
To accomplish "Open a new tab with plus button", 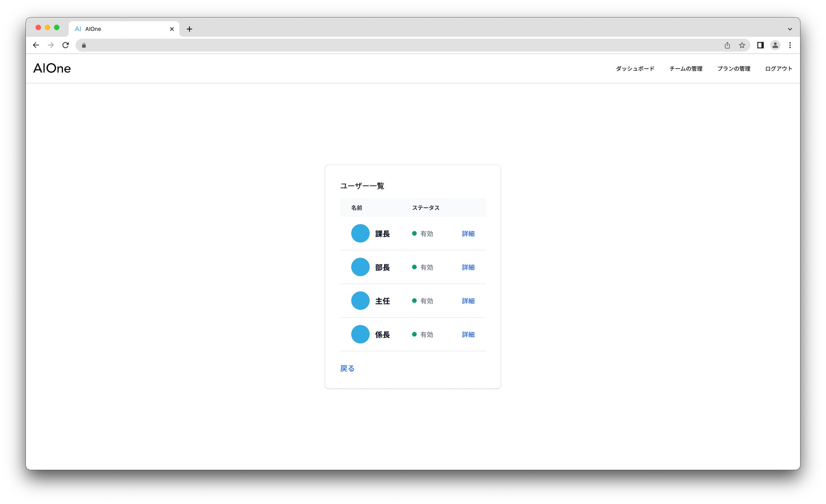I will point(189,29).
